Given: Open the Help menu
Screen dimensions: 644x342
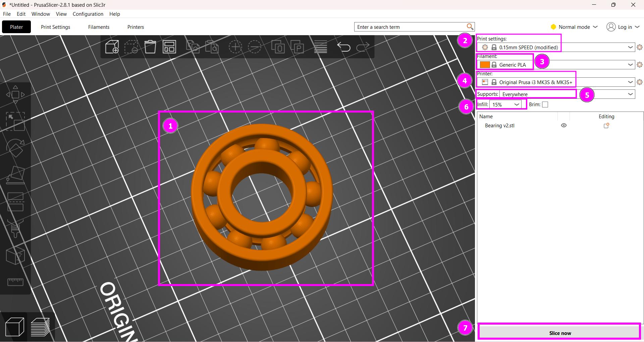Looking at the screenshot, I should (114, 14).
